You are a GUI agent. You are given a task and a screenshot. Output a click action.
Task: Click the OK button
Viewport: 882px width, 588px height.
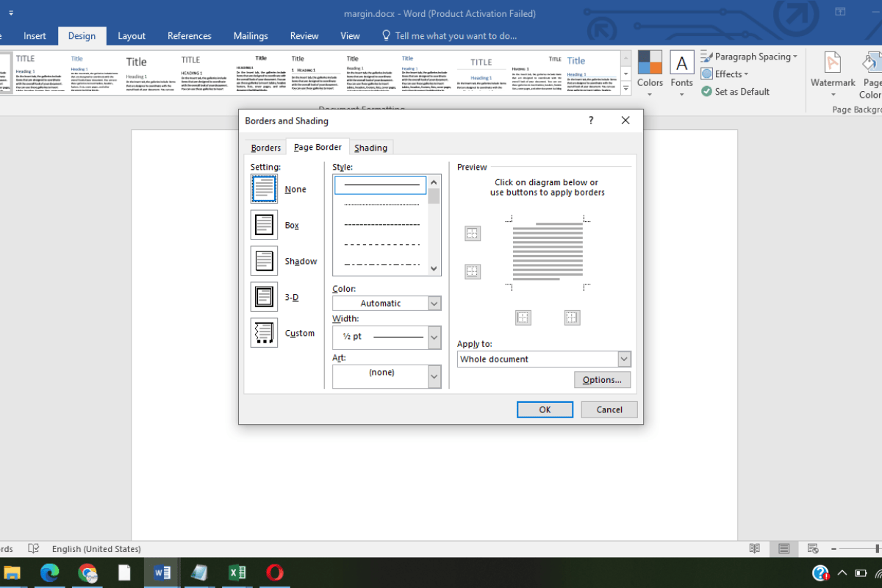click(x=545, y=409)
